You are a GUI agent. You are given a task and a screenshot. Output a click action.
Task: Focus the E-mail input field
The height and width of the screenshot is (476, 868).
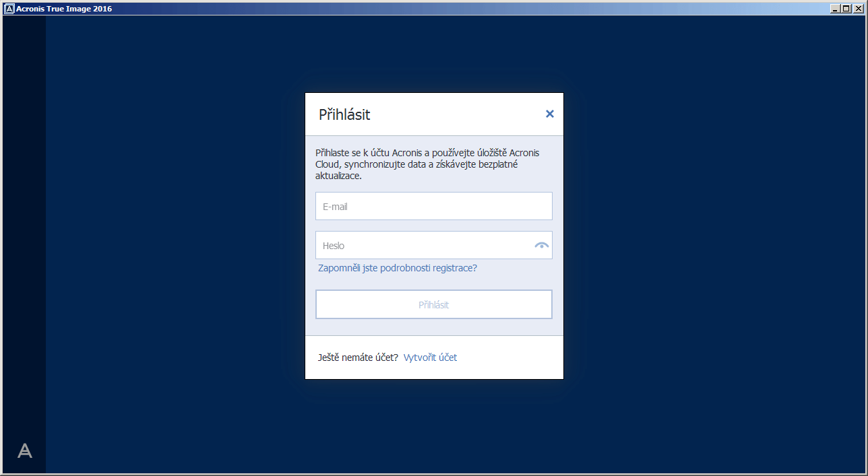[x=434, y=206]
